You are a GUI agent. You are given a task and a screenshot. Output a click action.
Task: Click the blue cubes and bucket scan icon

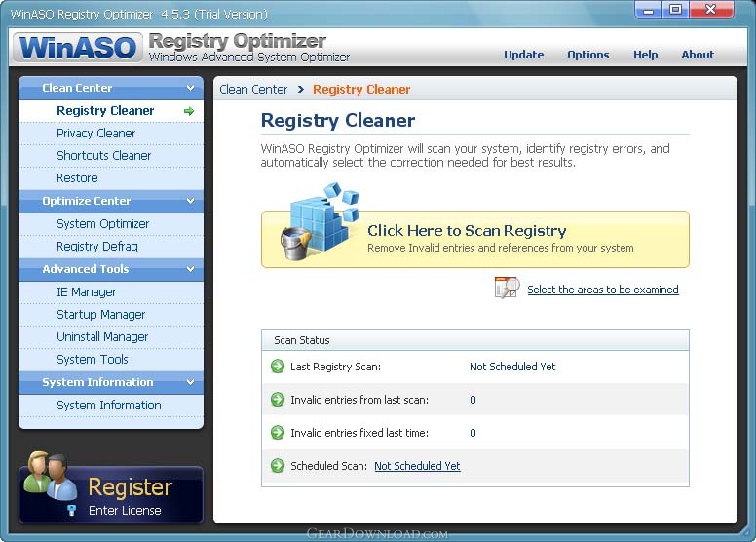(321, 221)
